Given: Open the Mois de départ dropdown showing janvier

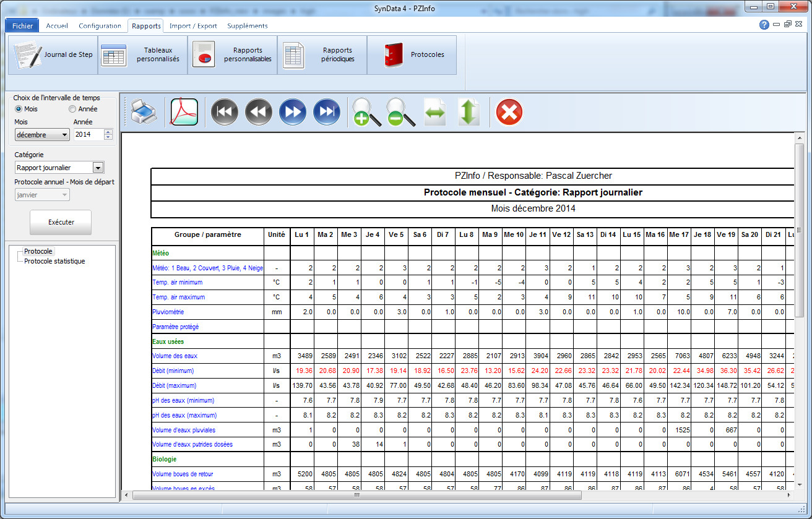Looking at the screenshot, I should point(42,195).
